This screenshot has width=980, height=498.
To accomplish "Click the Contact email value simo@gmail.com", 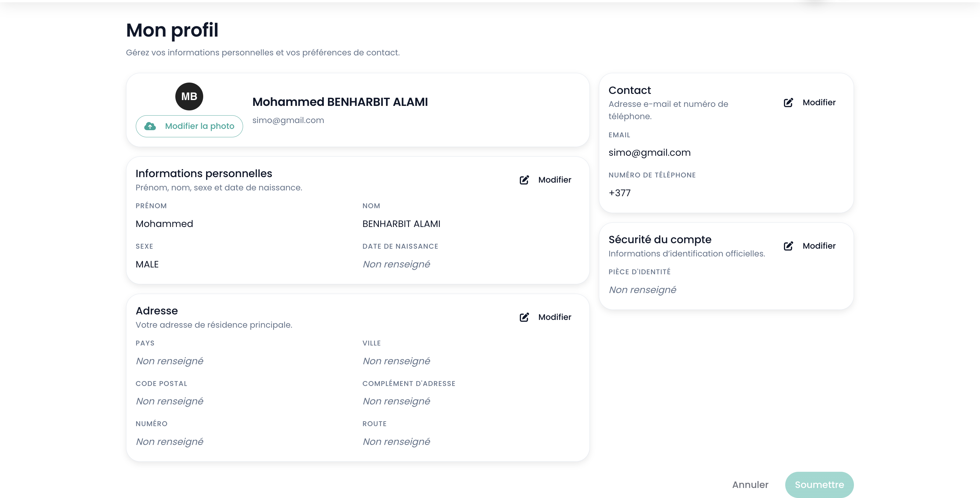I will tap(649, 153).
